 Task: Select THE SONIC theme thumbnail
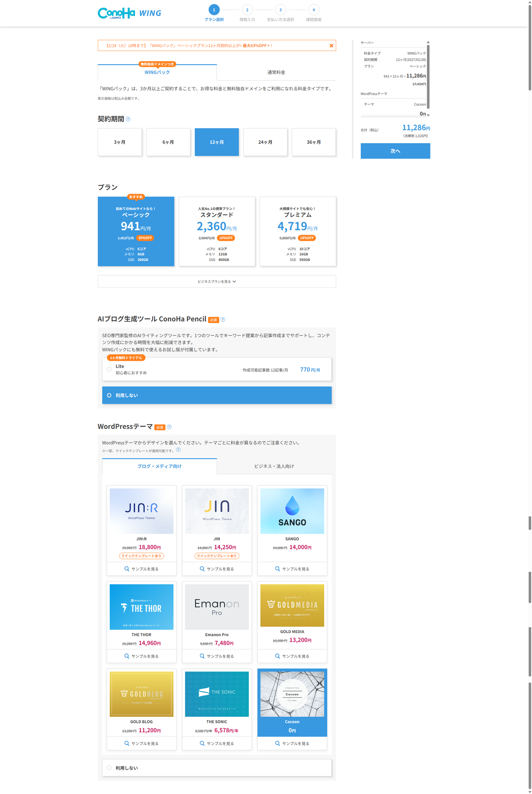click(x=217, y=694)
